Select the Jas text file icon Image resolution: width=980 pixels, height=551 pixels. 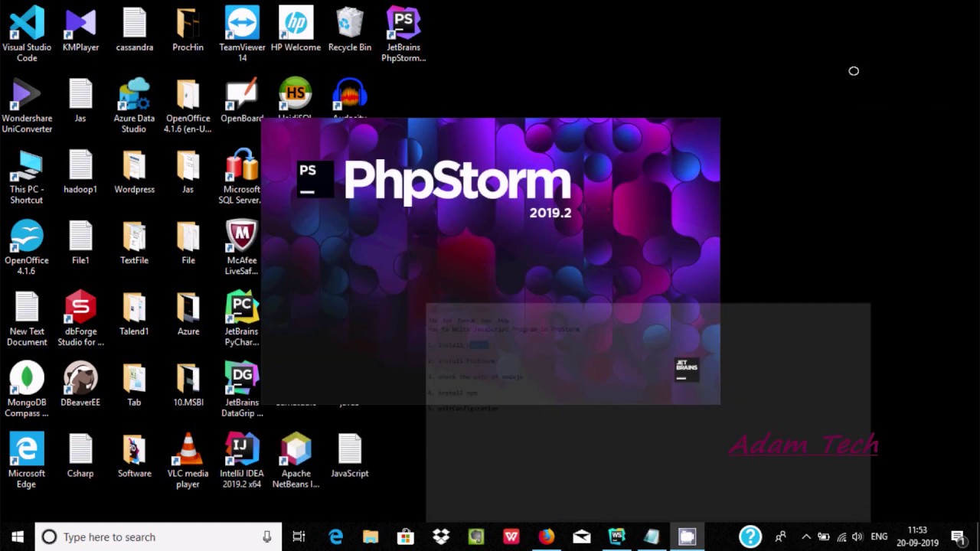coord(80,94)
